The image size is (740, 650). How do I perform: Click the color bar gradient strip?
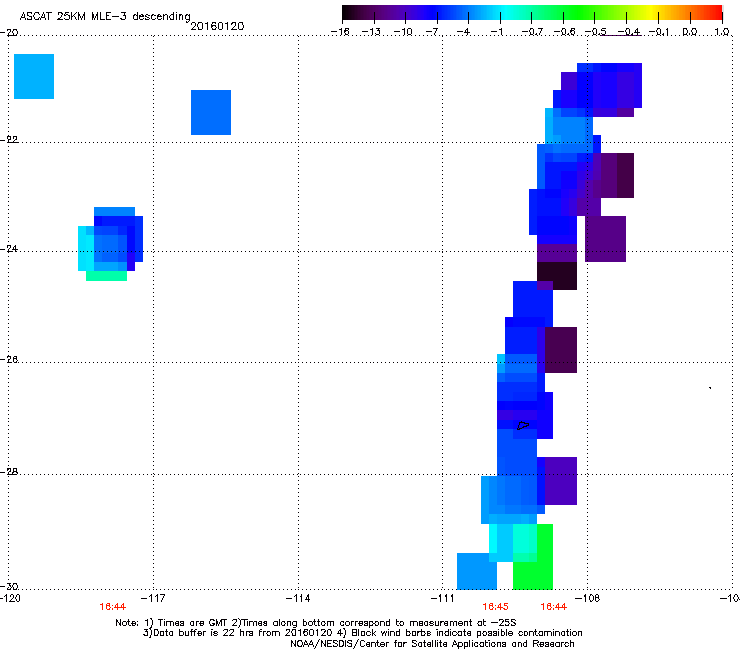(532, 13)
